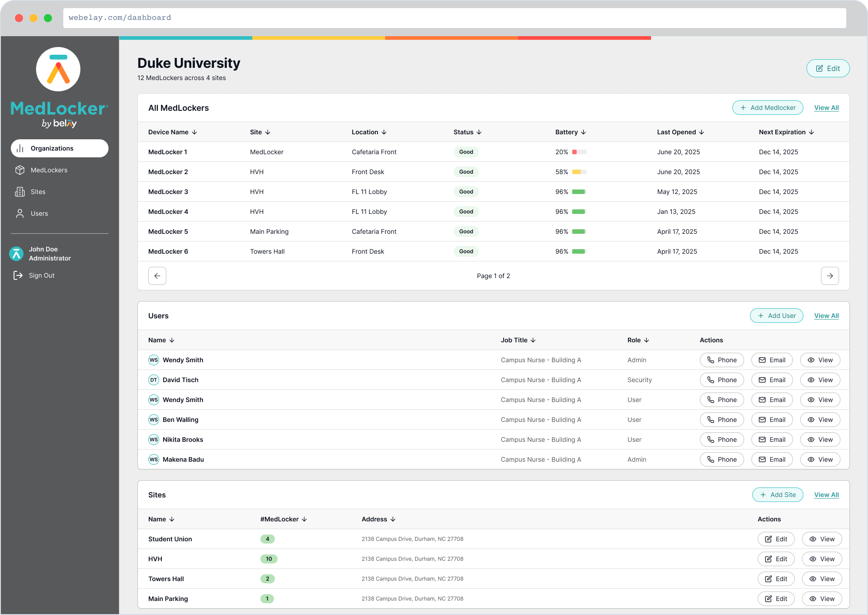Click John Doe's profile avatar icon
Screen dimensions: 868x615
click(17, 254)
